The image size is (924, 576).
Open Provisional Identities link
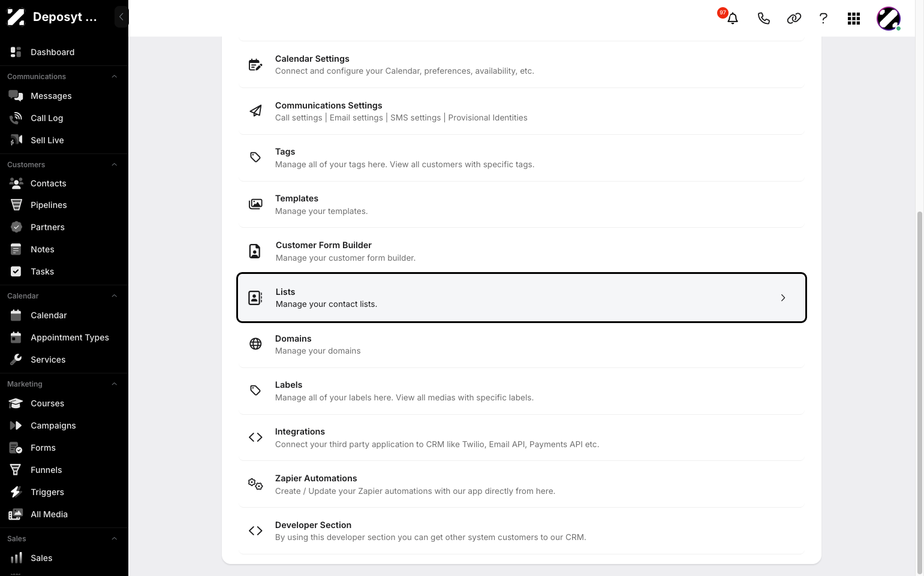click(487, 117)
